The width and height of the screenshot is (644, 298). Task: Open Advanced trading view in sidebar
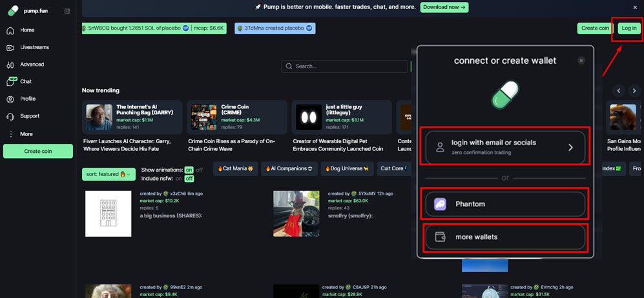pos(32,65)
